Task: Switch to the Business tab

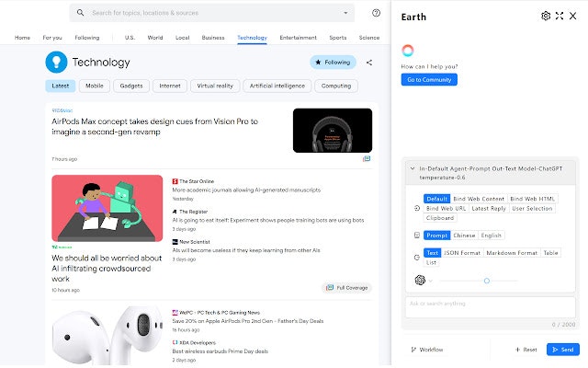Action: [213, 38]
